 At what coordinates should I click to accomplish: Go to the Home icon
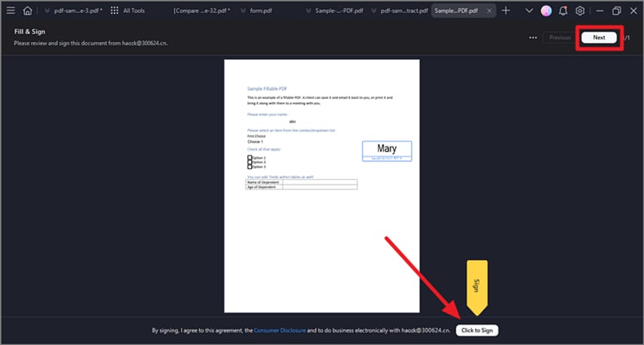tap(27, 11)
